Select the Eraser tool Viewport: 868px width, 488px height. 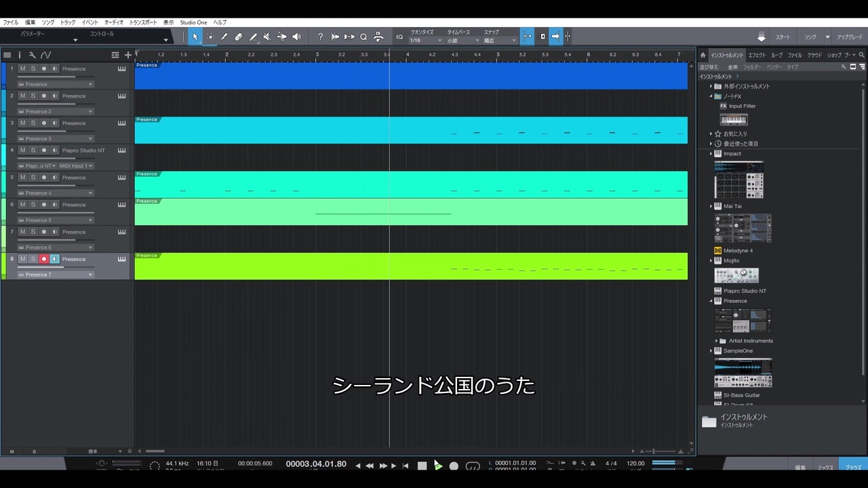tap(238, 37)
